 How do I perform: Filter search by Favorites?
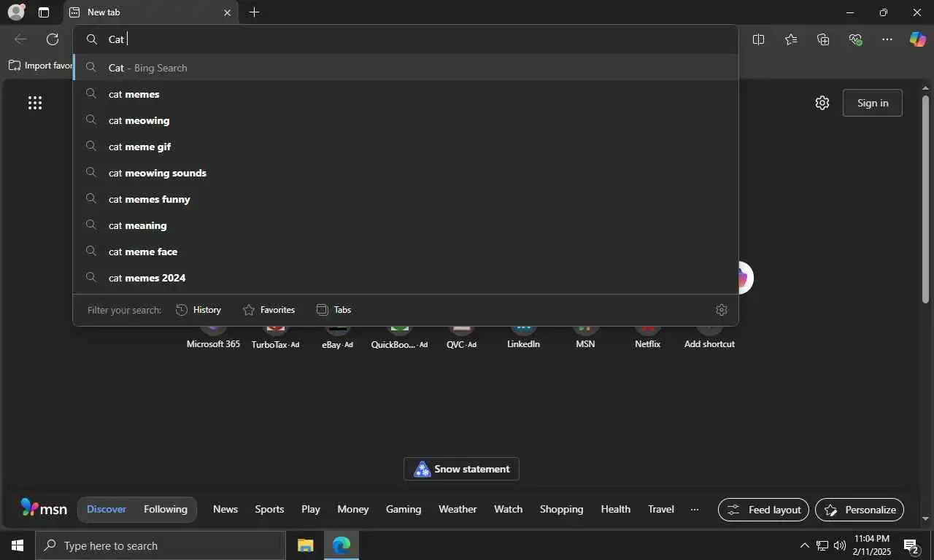point(269,310)
